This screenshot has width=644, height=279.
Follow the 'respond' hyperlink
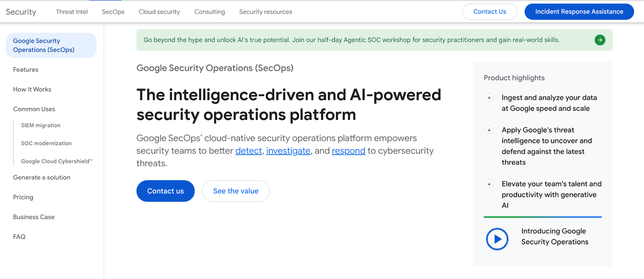tap(349, 151)
